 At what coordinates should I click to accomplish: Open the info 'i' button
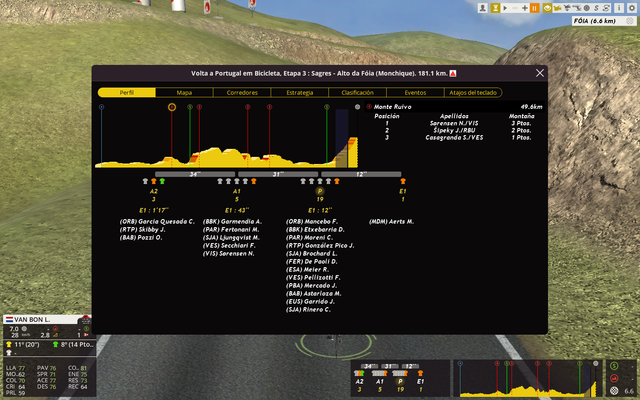619,8
